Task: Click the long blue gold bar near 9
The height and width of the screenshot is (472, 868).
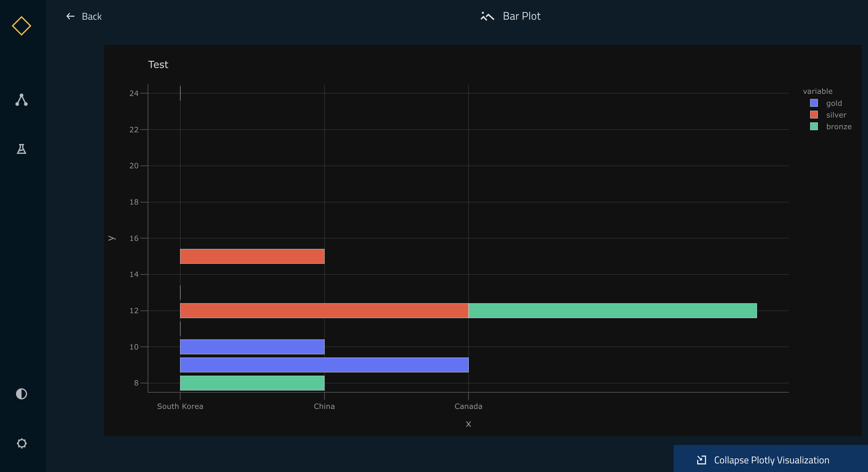Action: click(324, 365)
